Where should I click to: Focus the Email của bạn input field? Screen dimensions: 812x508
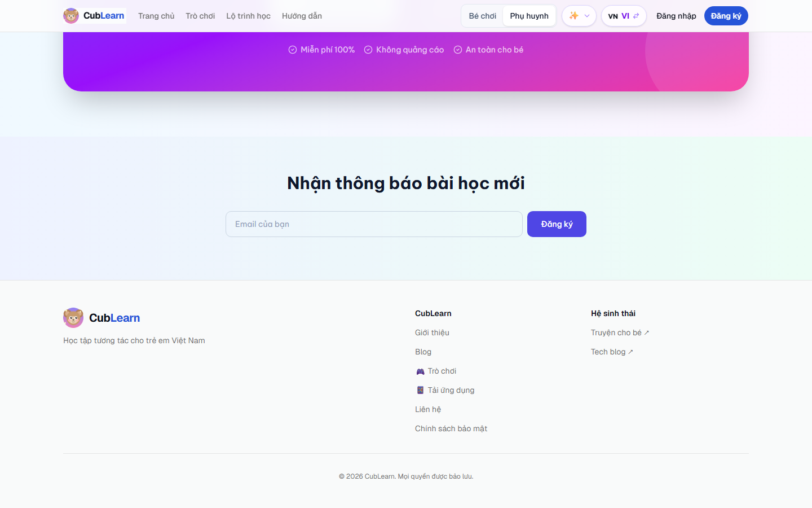click(x=374, y=224)
